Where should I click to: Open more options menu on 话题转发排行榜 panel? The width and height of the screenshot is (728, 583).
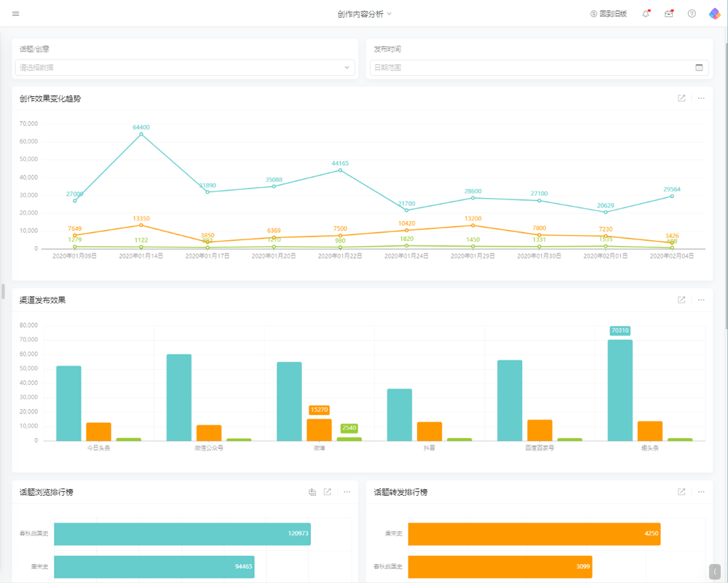click(x=701, y=492)
